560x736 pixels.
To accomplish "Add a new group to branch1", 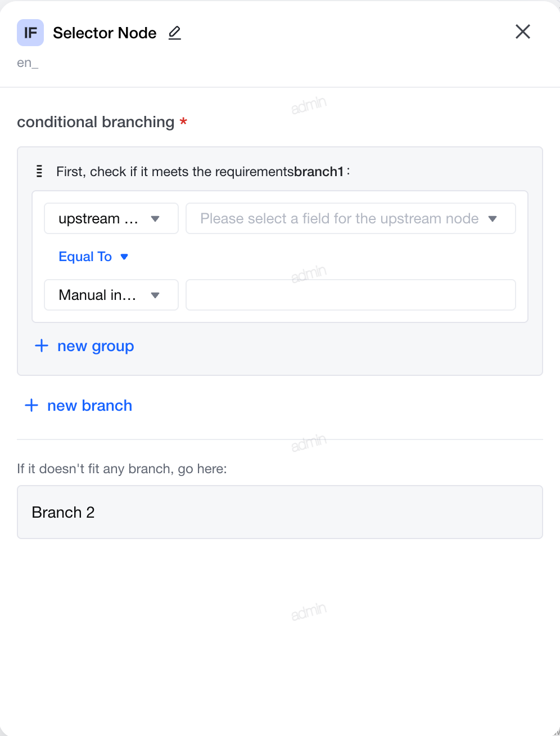I will pos(84,345).
